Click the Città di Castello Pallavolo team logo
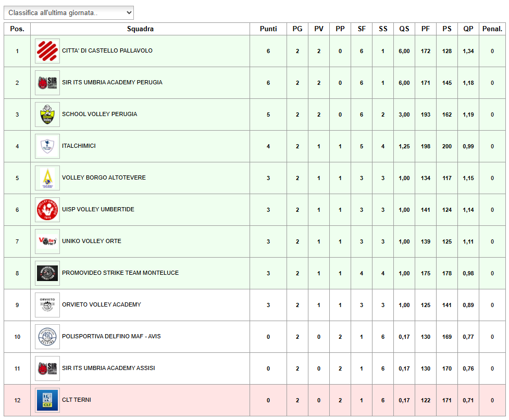 pos(47,51)
